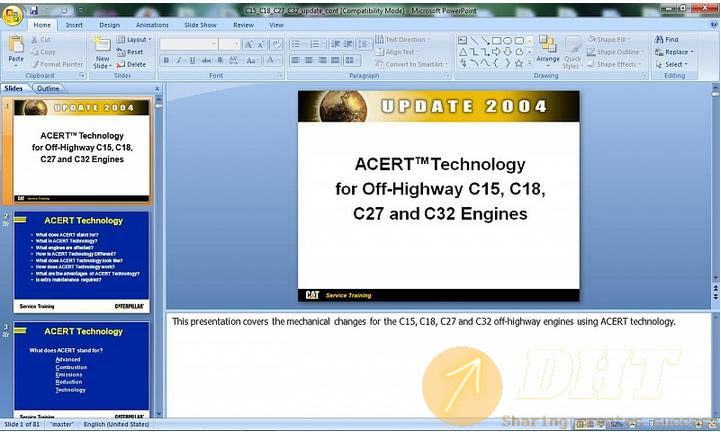Switch to the Outline pane tab
This screenshot has width=721, height=432.
tap(48, 88)
